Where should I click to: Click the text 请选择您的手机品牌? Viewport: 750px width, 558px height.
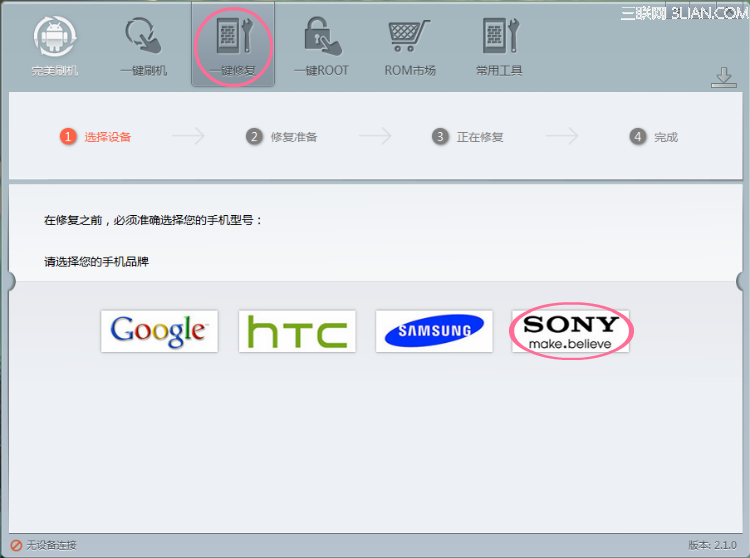96,262
